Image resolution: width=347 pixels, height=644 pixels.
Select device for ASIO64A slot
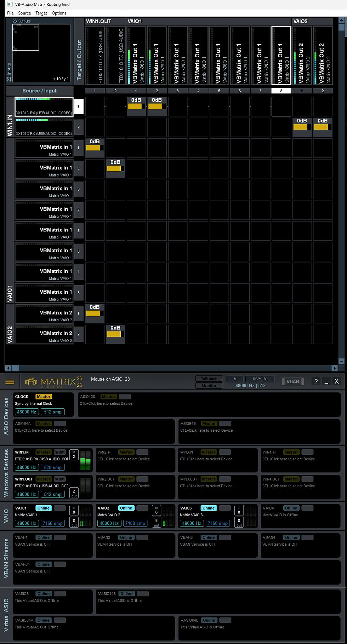(94, 431)
